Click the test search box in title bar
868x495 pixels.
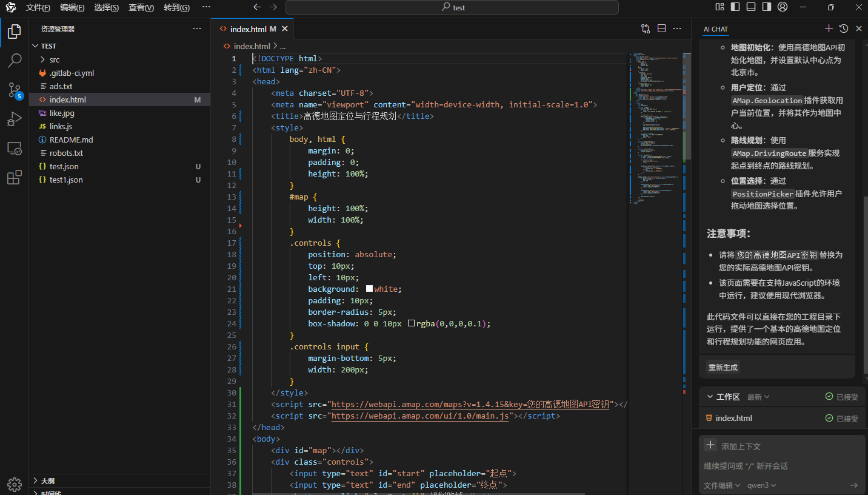pos(452,7)
